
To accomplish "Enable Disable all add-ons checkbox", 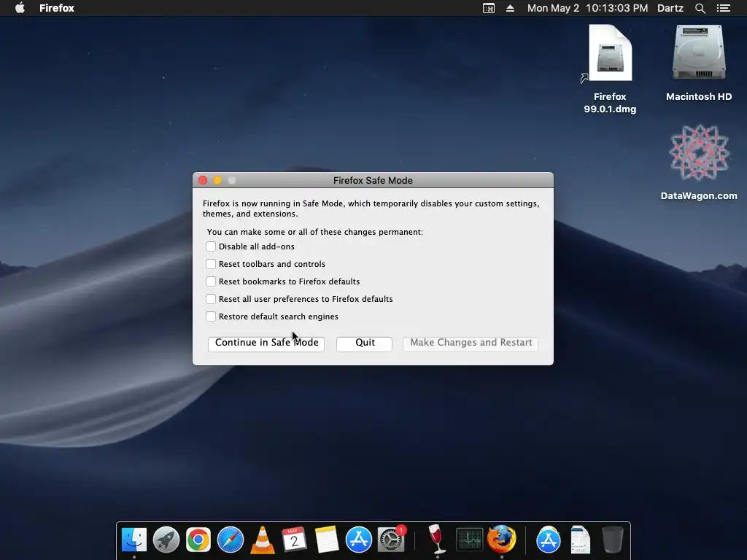I will click(211, 246).
